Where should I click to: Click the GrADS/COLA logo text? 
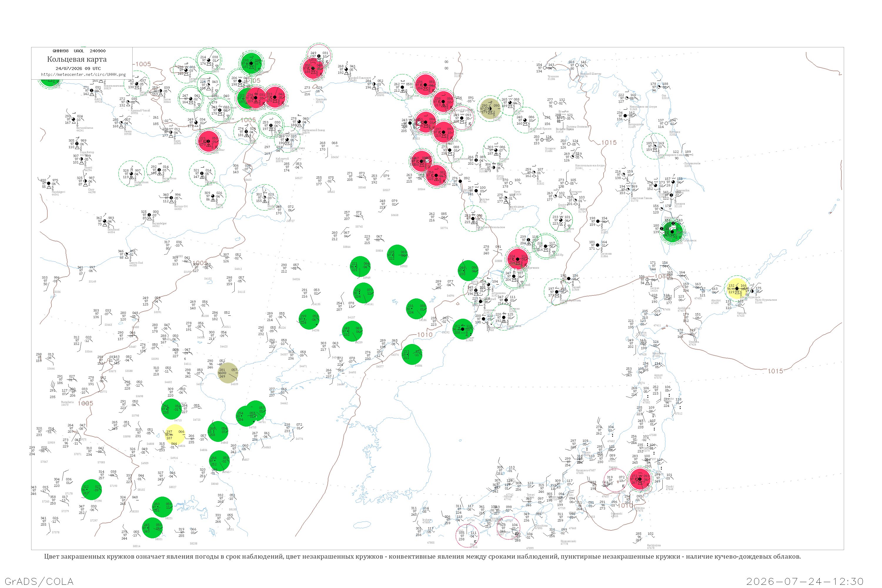click(x=39, y=582)
